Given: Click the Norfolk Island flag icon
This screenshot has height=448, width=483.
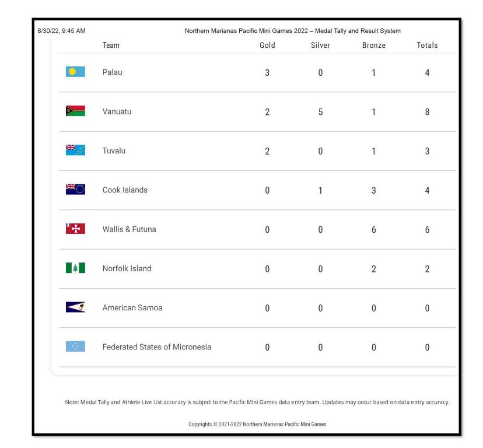Looking at the screenshot, I should coord(76,268).
